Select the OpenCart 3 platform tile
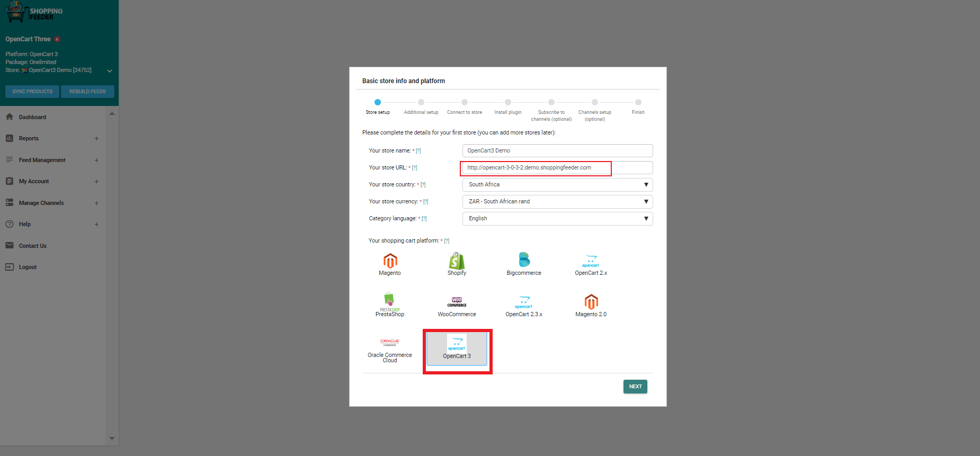 click(457, 349)
